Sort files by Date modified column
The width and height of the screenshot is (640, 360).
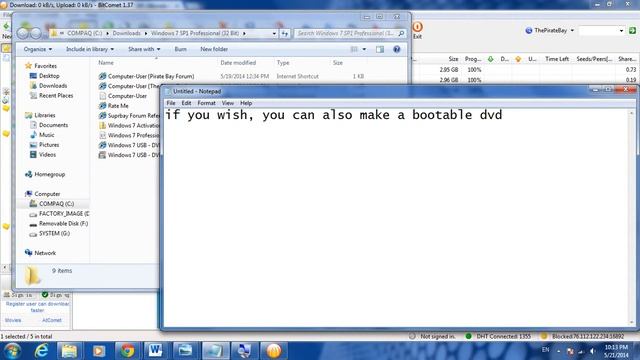click(238, 63)
